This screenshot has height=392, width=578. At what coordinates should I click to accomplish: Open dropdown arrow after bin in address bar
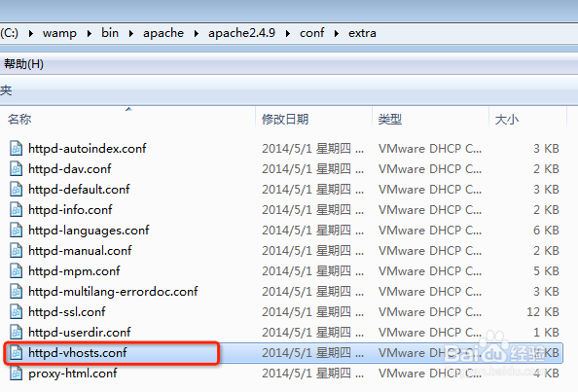coord(130,33)
